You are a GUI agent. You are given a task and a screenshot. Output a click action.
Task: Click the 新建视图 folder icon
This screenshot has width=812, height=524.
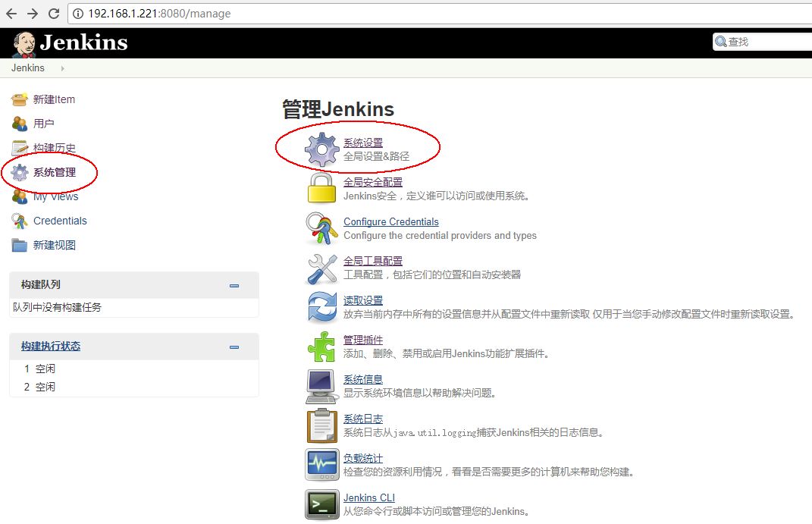(x=20, y=245)
